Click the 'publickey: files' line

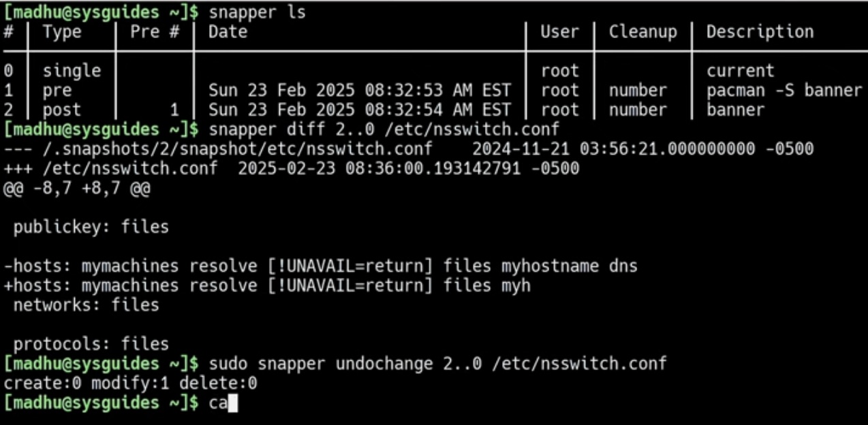91,227
